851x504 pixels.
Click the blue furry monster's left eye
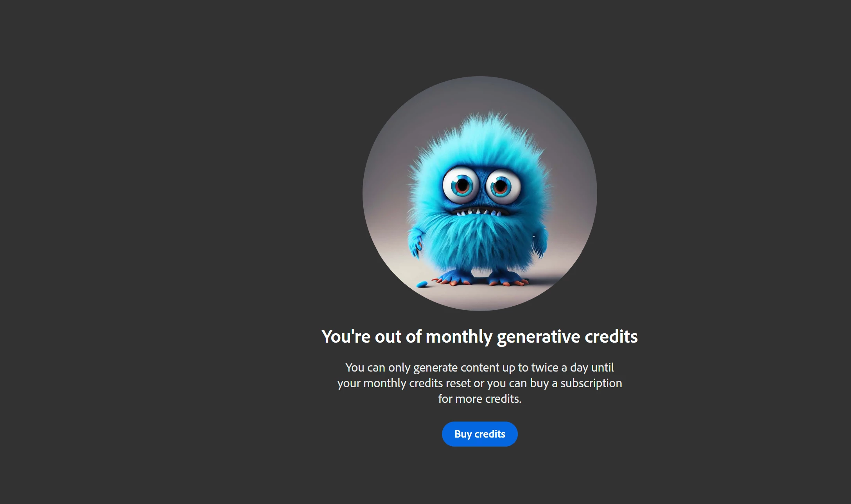(x=461, y=185)
